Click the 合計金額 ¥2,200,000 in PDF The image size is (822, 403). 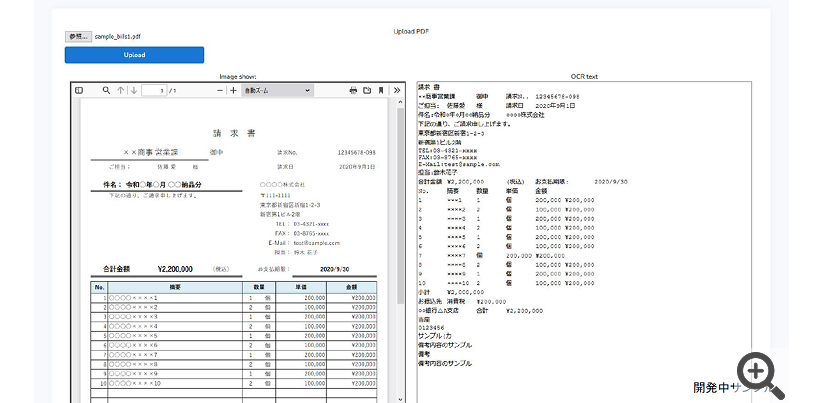pos(148,269)
